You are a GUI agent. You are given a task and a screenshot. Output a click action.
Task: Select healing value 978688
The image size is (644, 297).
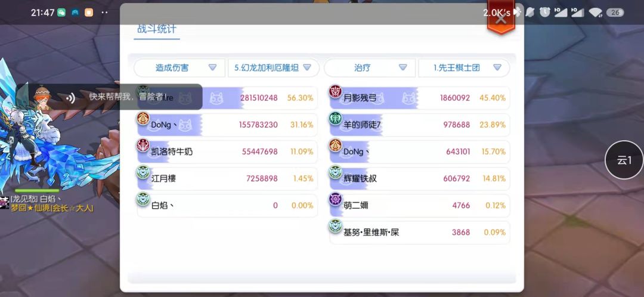(x=456, y=125)
